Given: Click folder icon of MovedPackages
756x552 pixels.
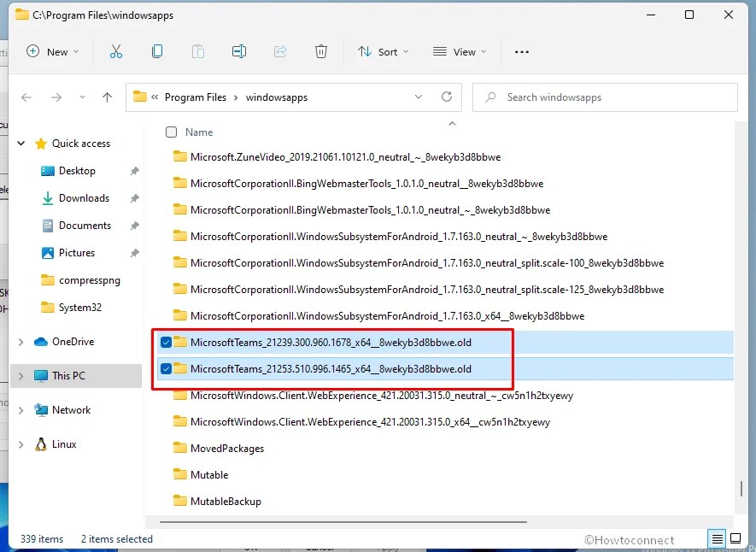Looking at the screenshot, I should (180, 448).
